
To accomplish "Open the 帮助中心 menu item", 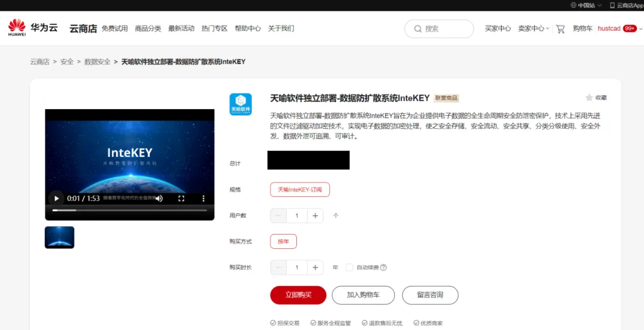I will coord(247,29).
